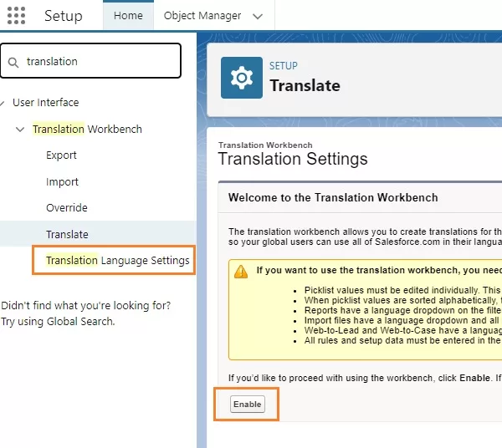Viewport: 502px width, 448px height.
Task: Select the Translate item in sidebar
Action: tap(67, 235)
